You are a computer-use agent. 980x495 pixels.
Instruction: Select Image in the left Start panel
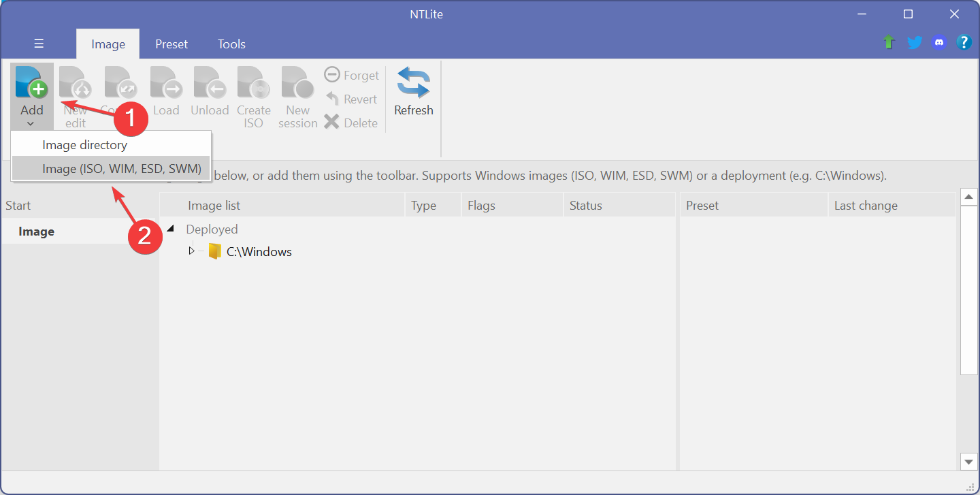(80, 231)
